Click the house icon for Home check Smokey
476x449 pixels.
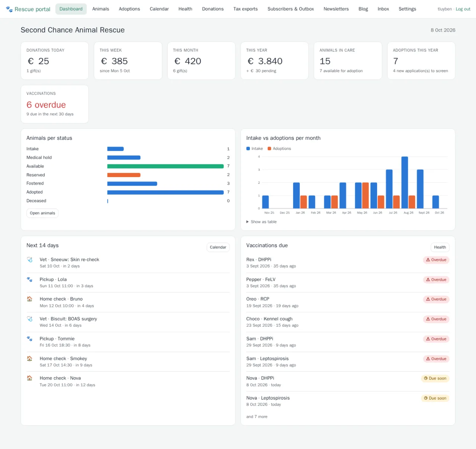coord(30,359)
